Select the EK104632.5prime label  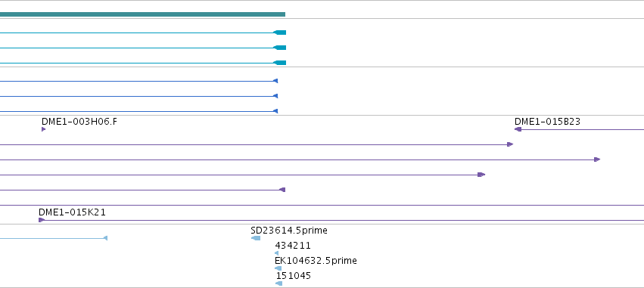(x=316, y=261)
